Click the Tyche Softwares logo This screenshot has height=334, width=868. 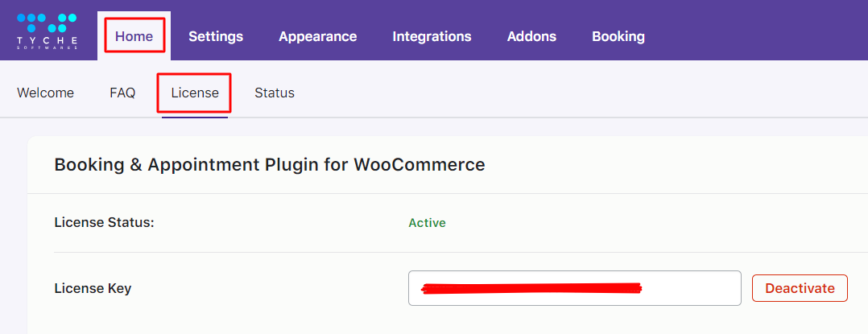click(x=47, y=31)
